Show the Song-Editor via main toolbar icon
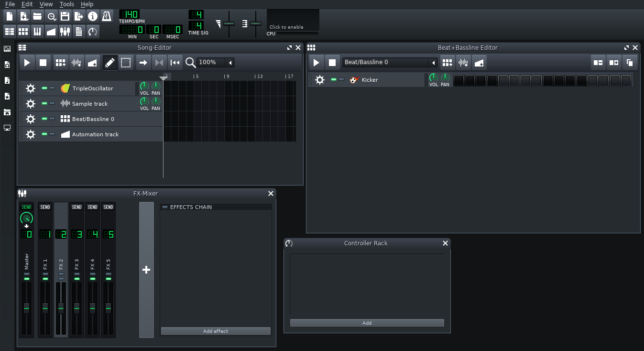The width and height of the screenshot is (644, 351). click(x=10, y=32)
